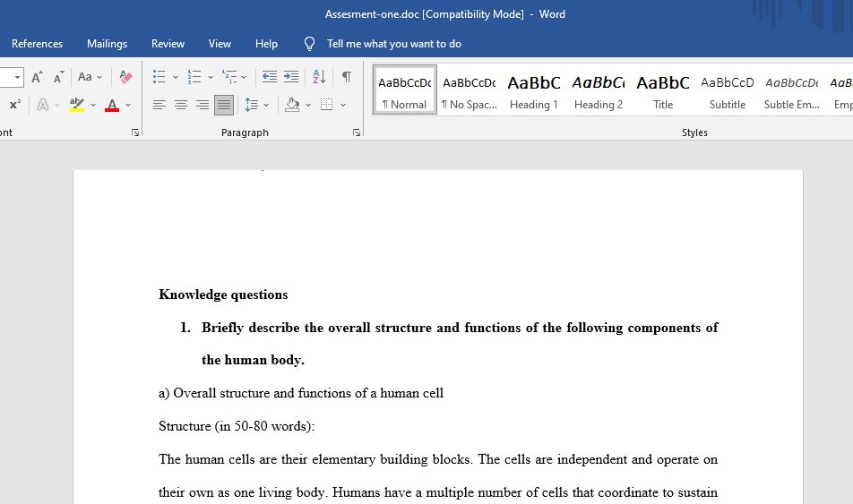Toggle justify alignment
Viewport: 853px width, 504px height.
(224, 105)
